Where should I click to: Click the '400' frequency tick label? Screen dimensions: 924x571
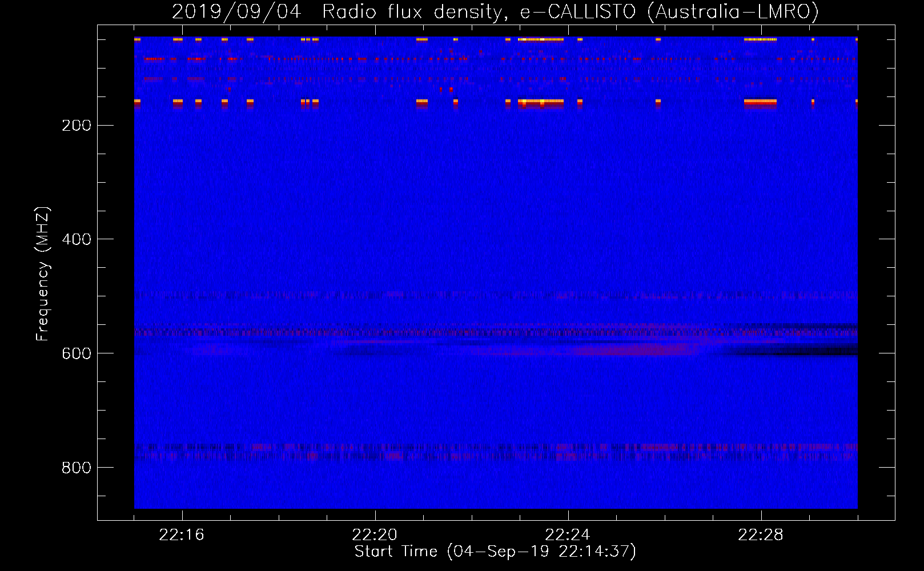pos(77,239)
